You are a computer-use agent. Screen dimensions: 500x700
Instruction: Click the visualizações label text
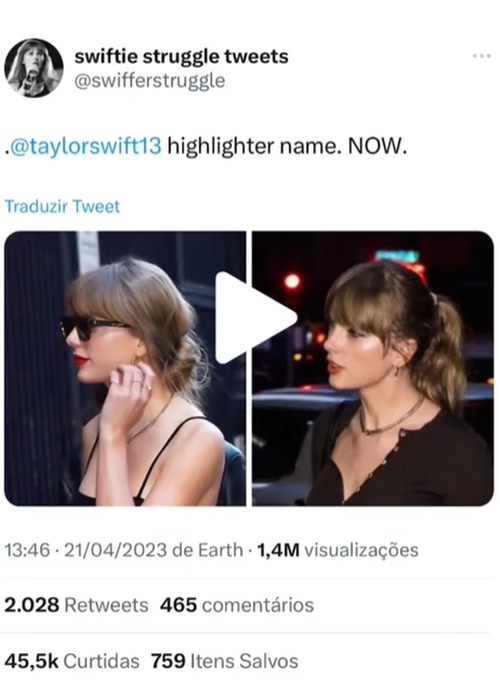(362, 550)
